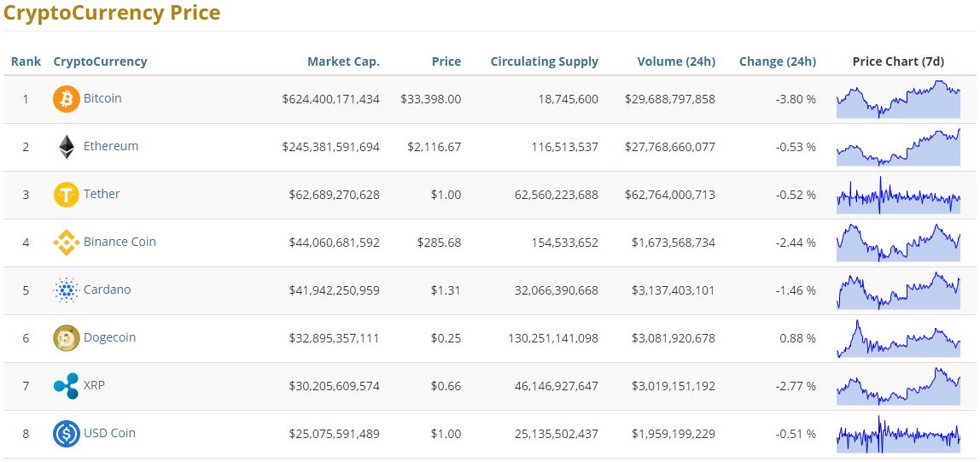Sort by Market Cap. column header
The image size is (980, 462).
click(x=343, y=61)
